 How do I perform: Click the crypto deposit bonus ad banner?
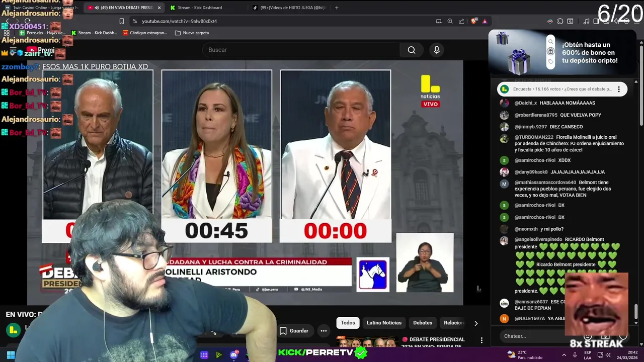[x=563, y=52]
